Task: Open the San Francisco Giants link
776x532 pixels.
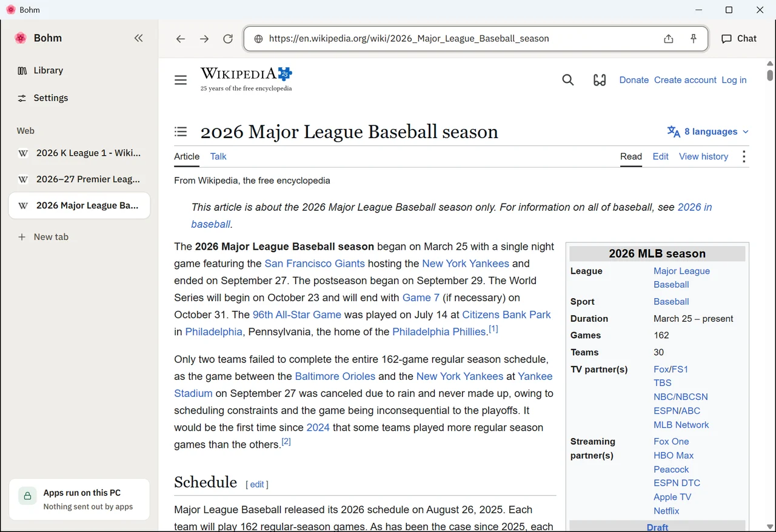Action: pyautogui.click(x=315, y=264)
